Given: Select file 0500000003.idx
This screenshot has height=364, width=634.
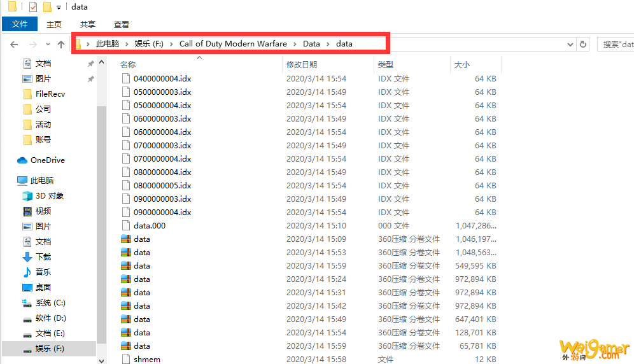Looking at the screenshot, I should (x=162, y=92).
